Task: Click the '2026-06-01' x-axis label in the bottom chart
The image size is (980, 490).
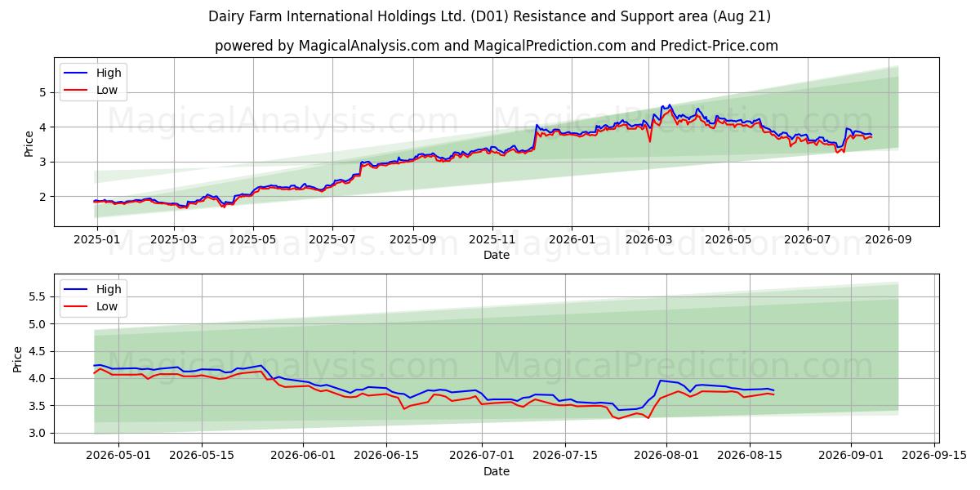Action: [x=303, y=457]
